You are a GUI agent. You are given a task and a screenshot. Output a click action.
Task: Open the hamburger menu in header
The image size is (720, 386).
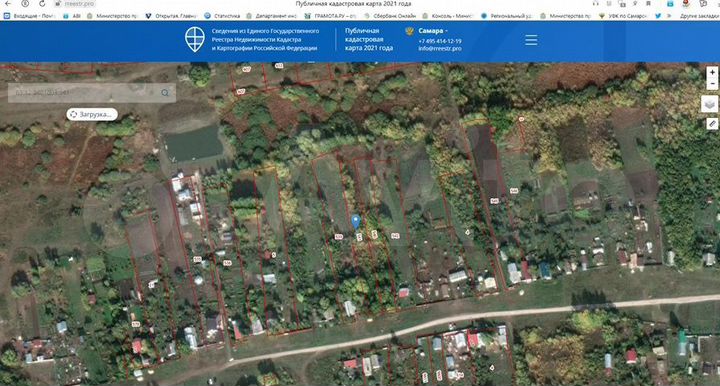tap(531, 40)
